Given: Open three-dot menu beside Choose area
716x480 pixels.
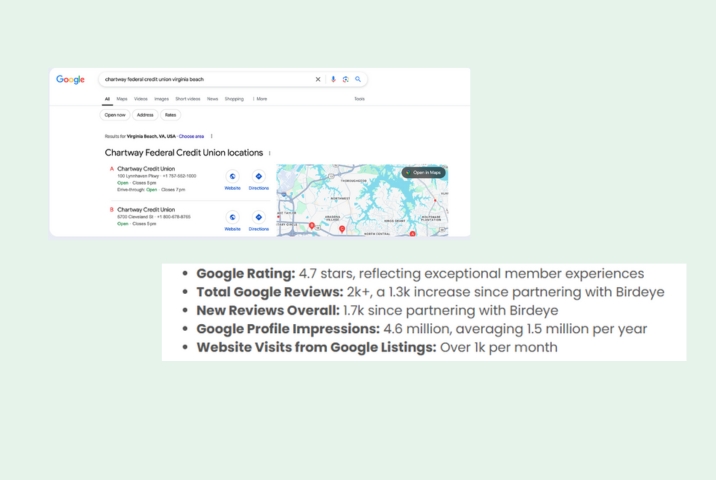Looking at the screenshot, I should pos(211,136).
